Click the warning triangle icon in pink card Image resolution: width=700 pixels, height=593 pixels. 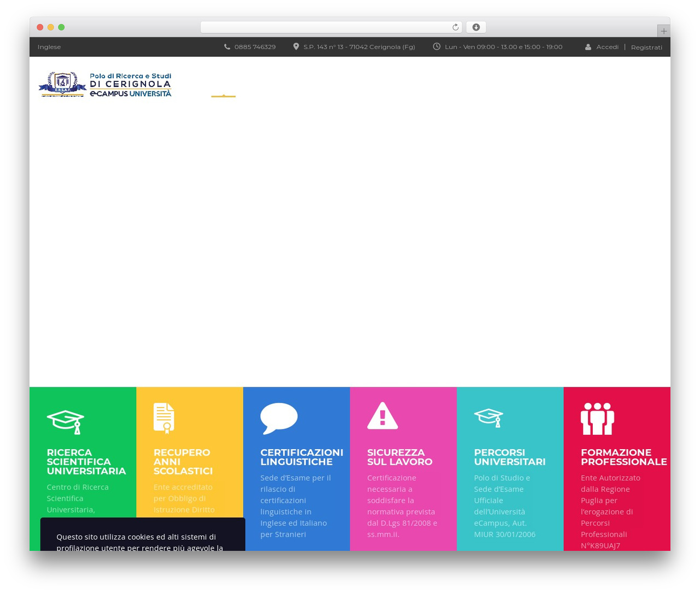(382, 416)
